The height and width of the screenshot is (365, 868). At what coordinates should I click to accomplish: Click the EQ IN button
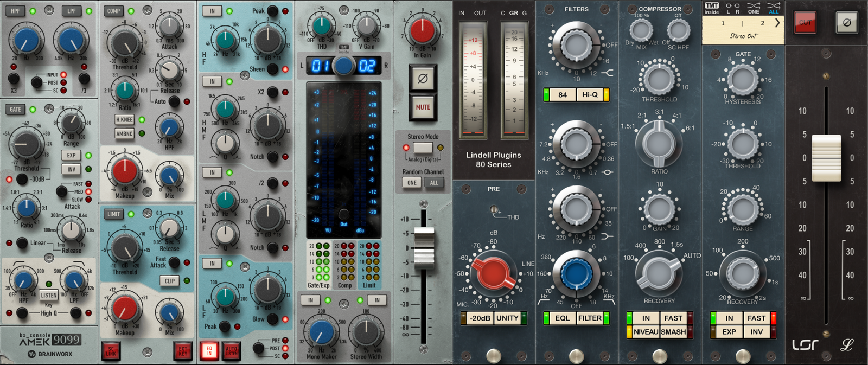tap(209, 350)
